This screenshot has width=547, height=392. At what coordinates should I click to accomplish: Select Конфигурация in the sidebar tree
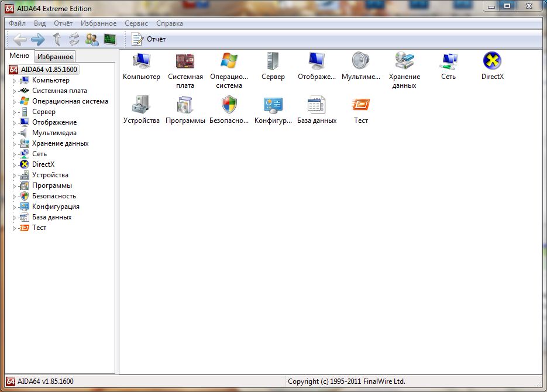tap(56, 207)
